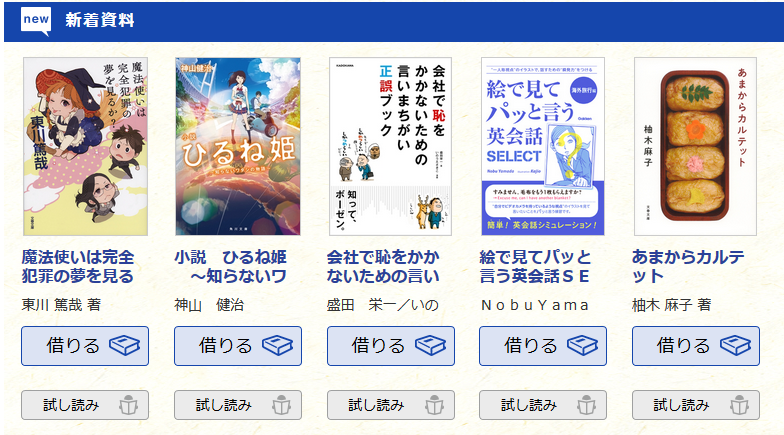This screenshot has height=435, width=784.
Task: Click book icon in あまからカルテット borrow button
Action: [736, 346]
